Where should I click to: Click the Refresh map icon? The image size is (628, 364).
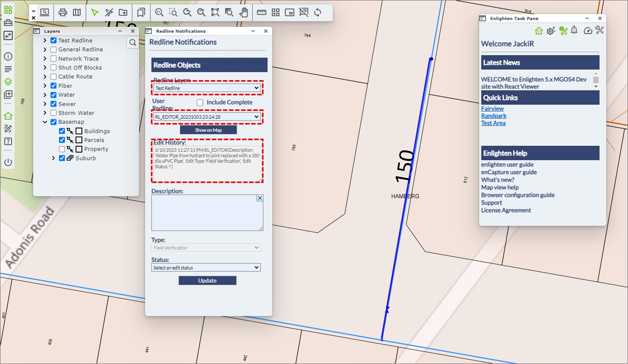point(318,13)
